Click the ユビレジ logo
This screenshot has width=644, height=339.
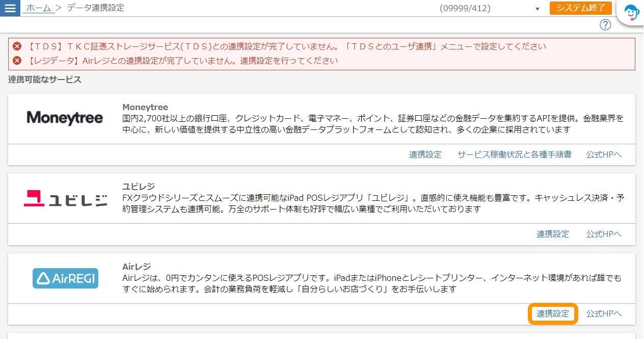point(65,198)
